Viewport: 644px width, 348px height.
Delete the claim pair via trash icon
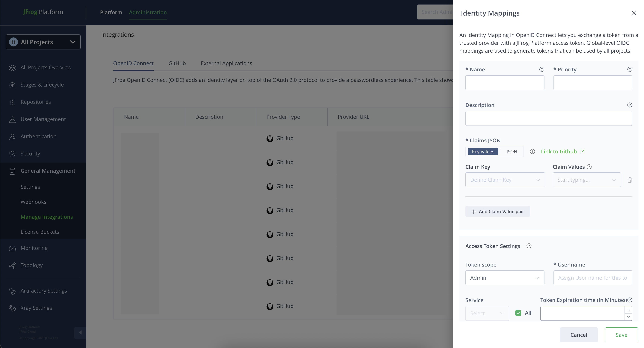click(x=630, y=180)
